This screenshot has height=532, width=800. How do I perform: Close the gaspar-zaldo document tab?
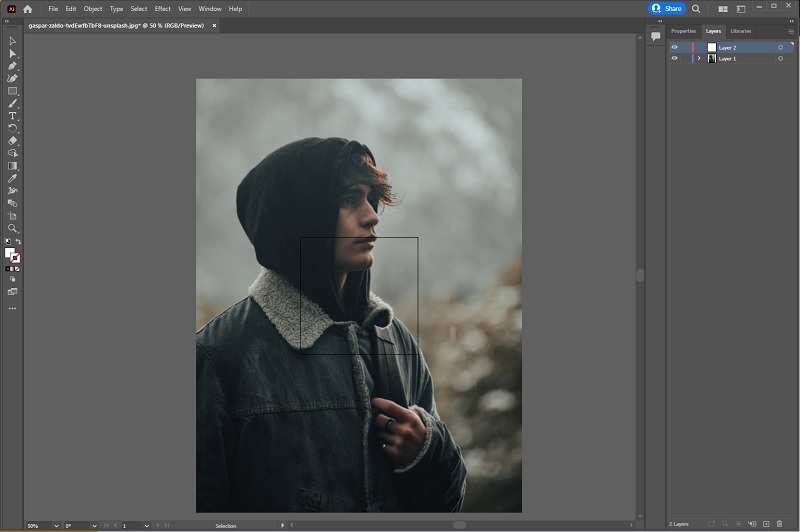(214, 26)
